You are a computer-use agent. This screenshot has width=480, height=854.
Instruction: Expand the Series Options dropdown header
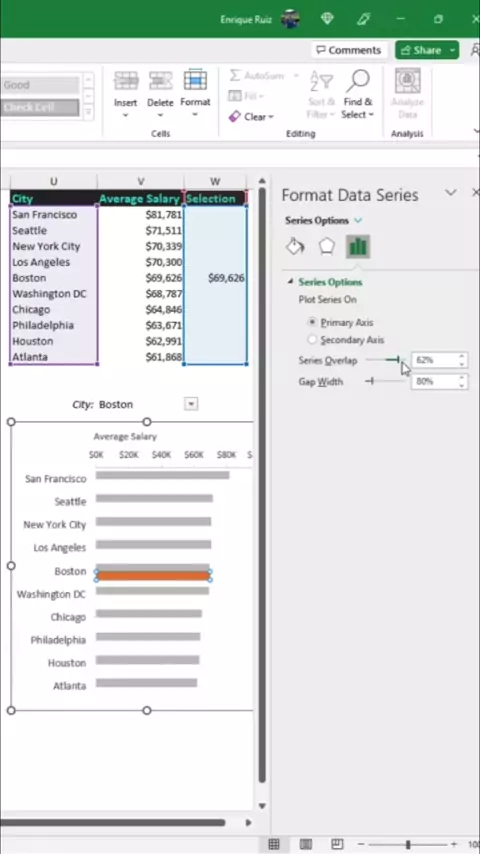324,221
